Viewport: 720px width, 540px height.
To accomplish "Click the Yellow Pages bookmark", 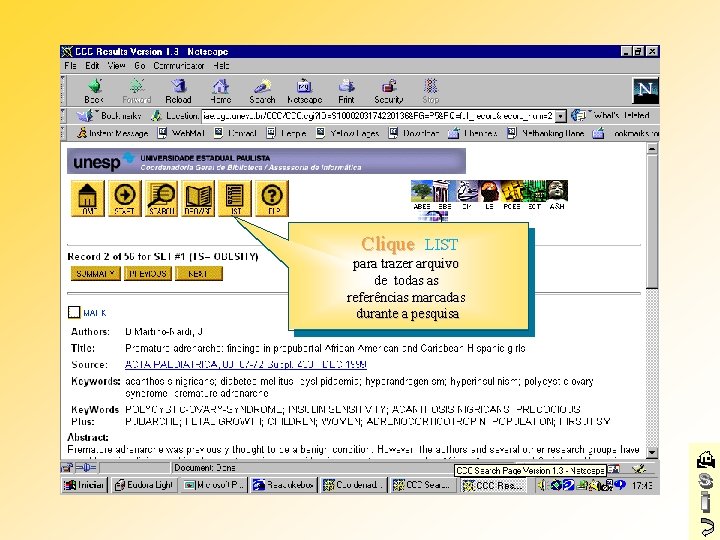I will point(348,133).
